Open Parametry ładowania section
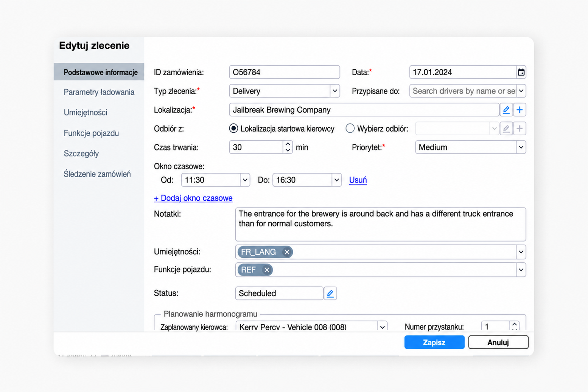Viewport: 588px width, 392px height. [x=99, y=92]
